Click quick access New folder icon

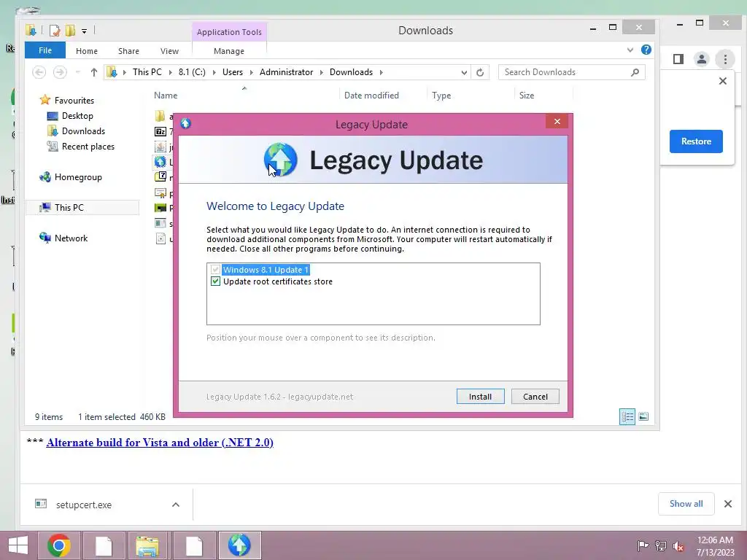pyautogui.click(x=70, y=31)
